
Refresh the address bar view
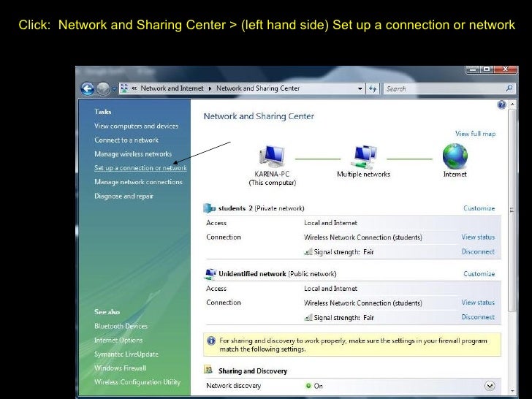pos(373,89)
